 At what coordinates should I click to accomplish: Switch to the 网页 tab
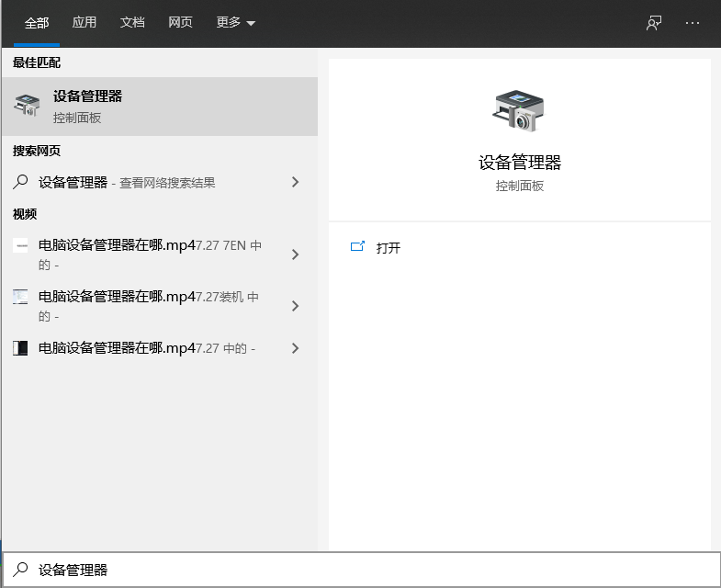(180, 23)
